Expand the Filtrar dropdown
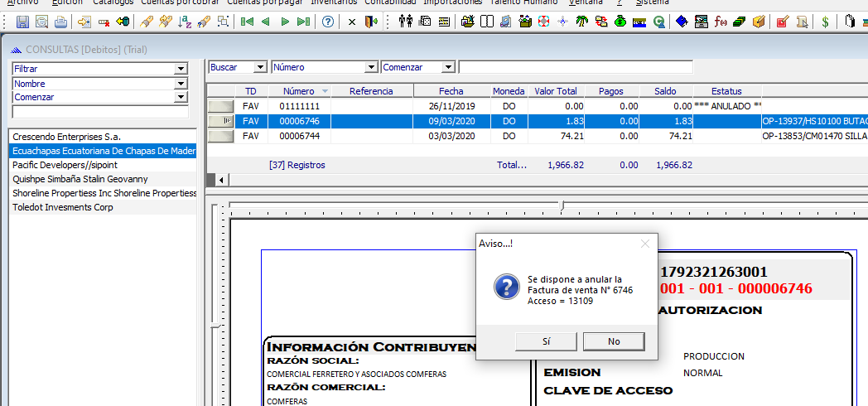The width and height of the screenshot is (868, 406). 181,69
